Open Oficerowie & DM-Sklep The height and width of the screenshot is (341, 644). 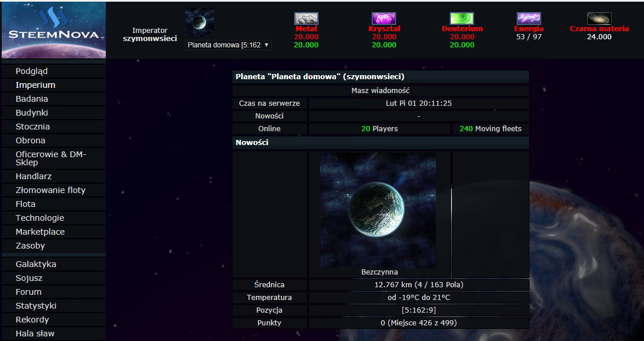(51, 158)
